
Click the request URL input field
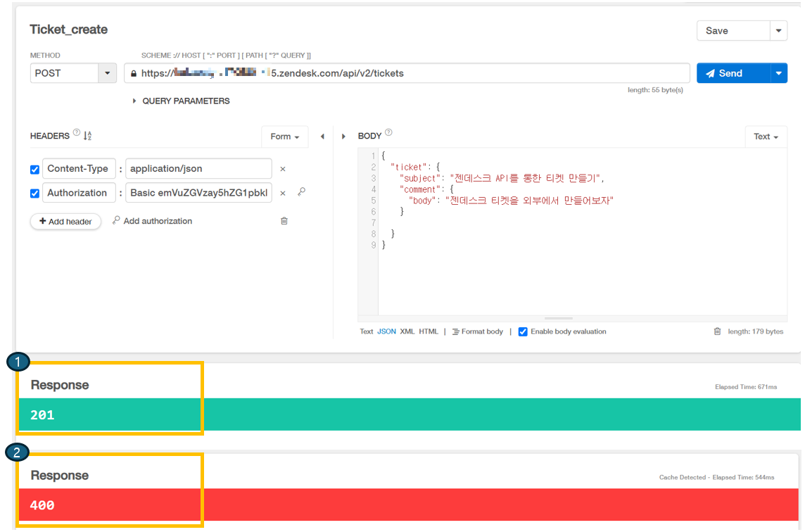tap(407, 73)
